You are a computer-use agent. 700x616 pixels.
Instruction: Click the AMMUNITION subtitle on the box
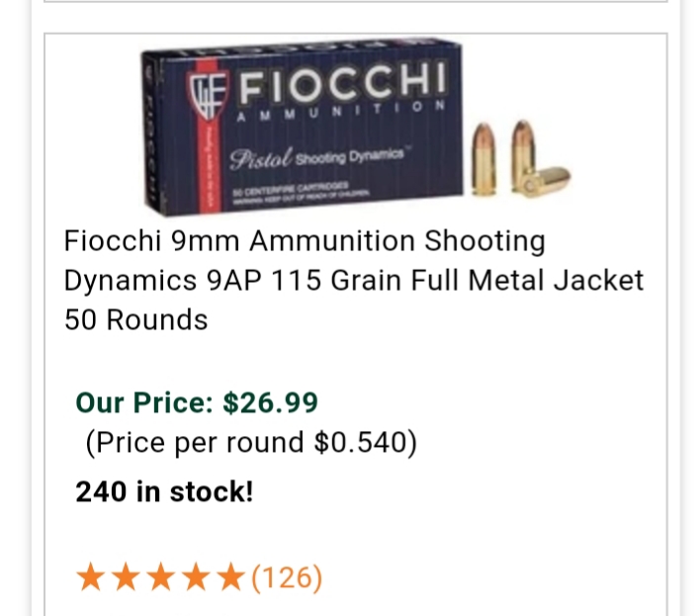[x=341, y=112]
